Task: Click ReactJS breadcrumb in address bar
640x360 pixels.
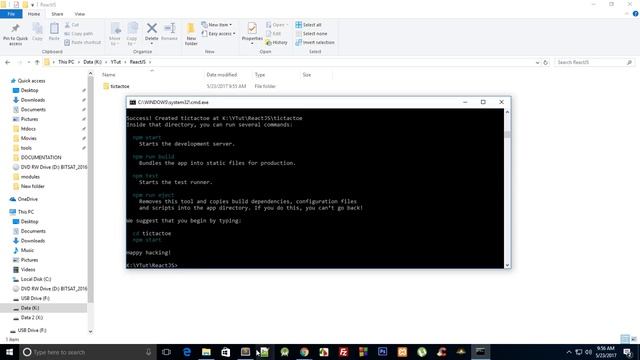Action: (x=138, y=62)
